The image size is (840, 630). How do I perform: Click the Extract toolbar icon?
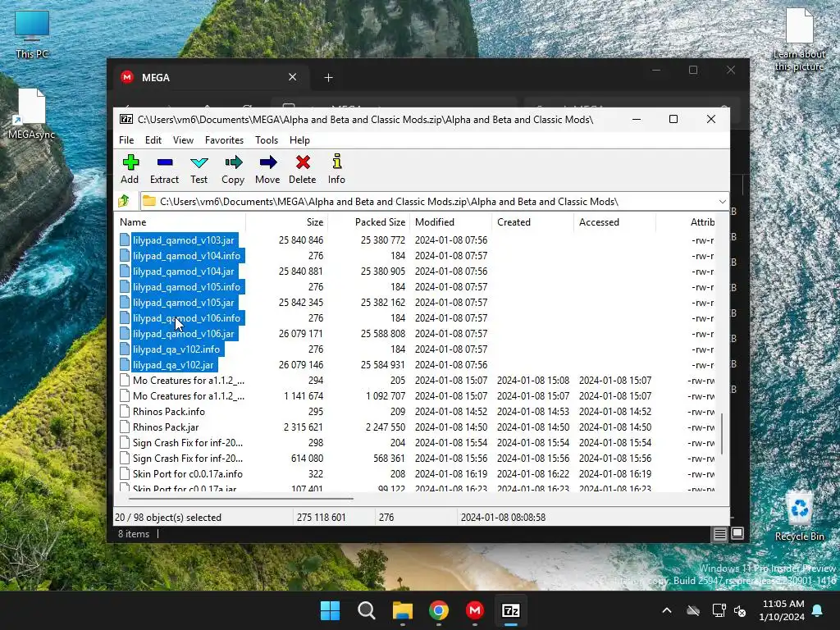(164, 162)
